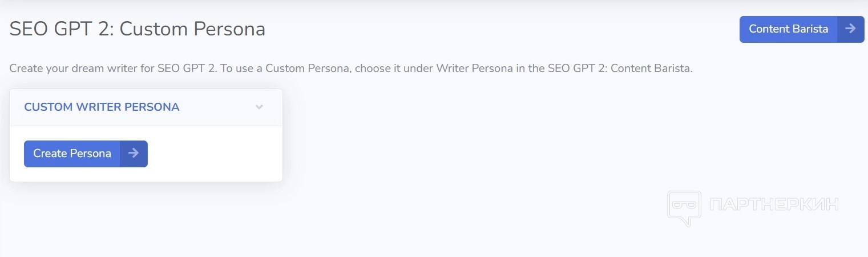Screen dimensions: 868x257
Task: Click the arrow icon on Content Barista button
Action: pyautogui.click(x=850, y=29)
